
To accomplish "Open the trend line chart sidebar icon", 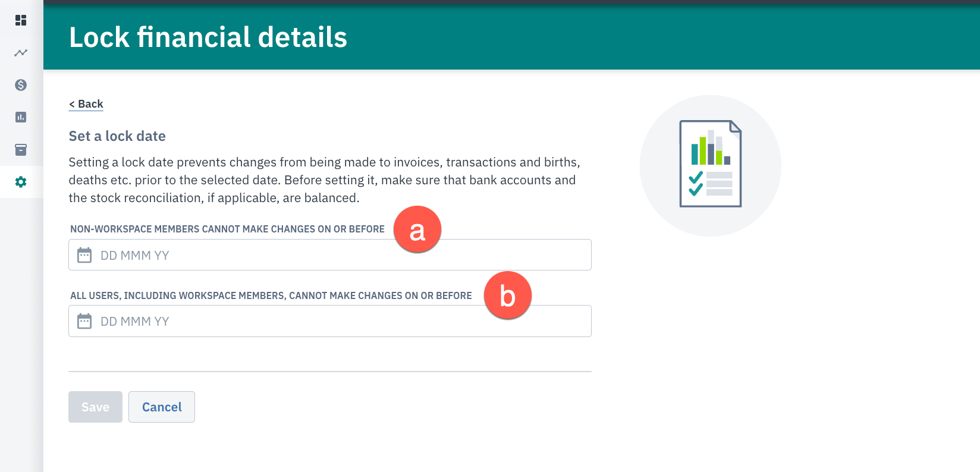I will pyautogui.click(x=21, y=53).
